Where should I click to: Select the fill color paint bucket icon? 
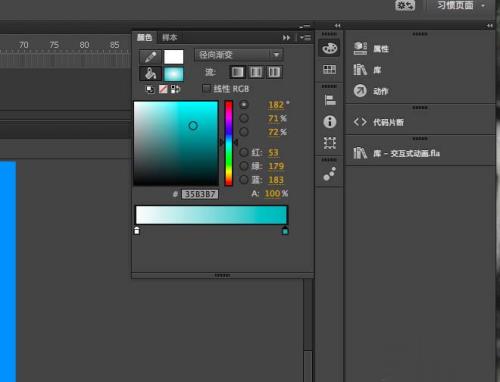[x=150, y=74]
